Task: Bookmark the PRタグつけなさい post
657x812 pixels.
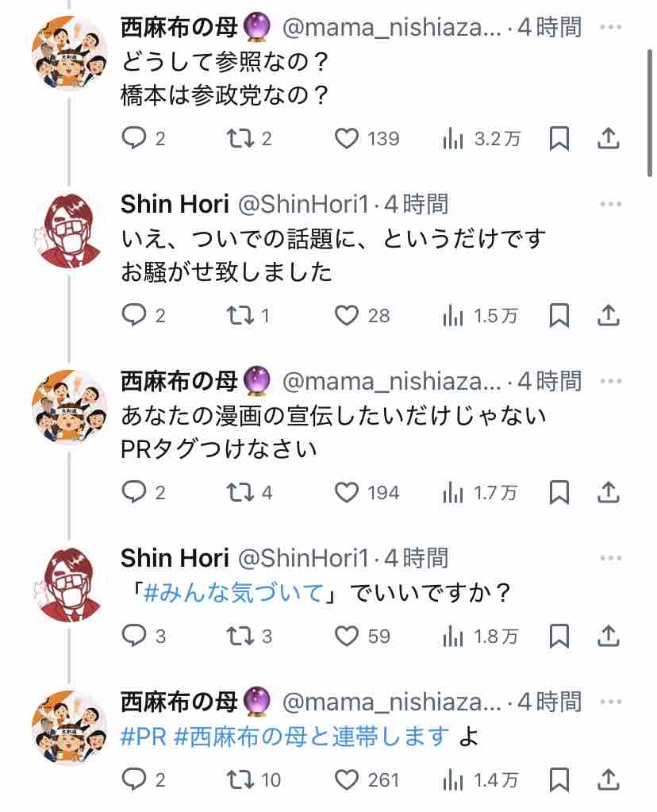Action: [559, 492]
